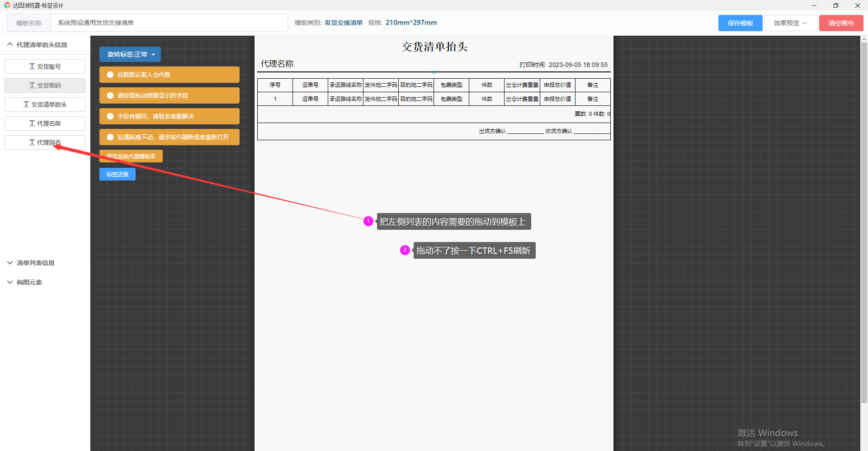This screenshot has height=451, width=868.
Task: Select the 交货清单抬头 title on canvas
Action: (x=434, y=47)
